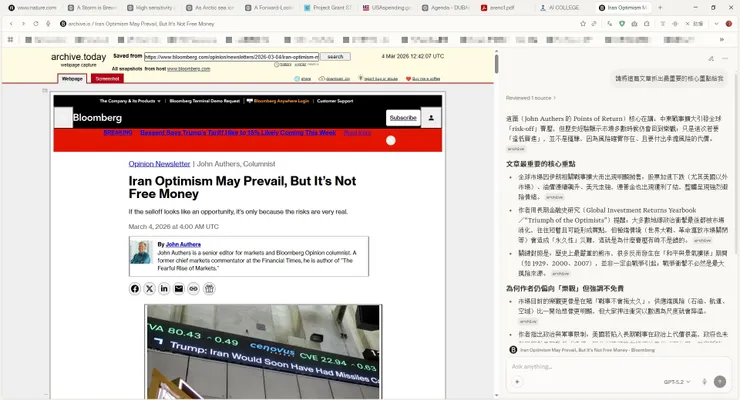Close the assistant sidebar with the X icon
740x400 pixels.
(x=687, y=24)
